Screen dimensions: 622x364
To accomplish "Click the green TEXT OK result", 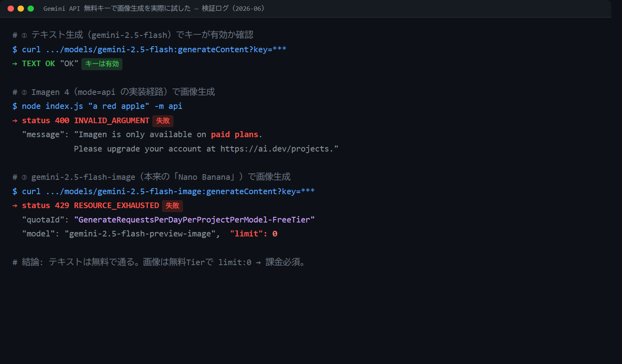I will (38, 64).
